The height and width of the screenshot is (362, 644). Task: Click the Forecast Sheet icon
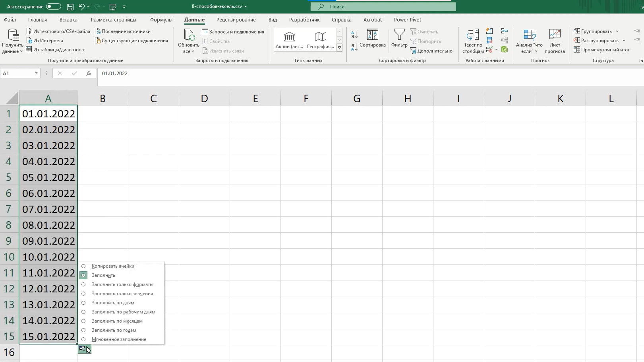[555, 35]
